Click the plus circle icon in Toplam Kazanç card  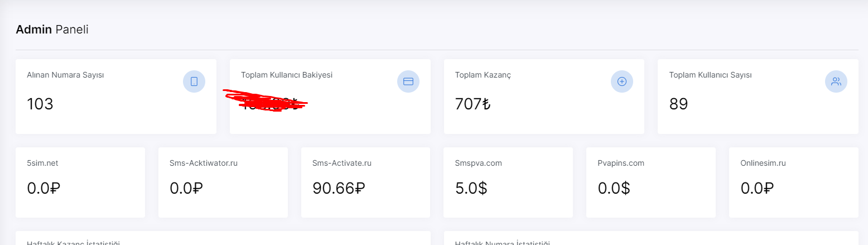pyautogui.click(x=622, y=81)
